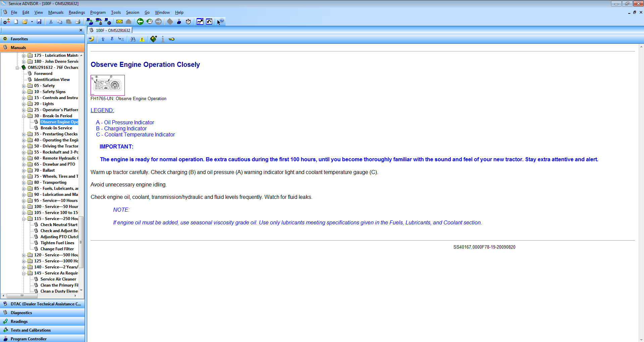Click the stopwatch toolbar icon
The image size is (644, 342).
pyautogui.click(x=188, y=22)
